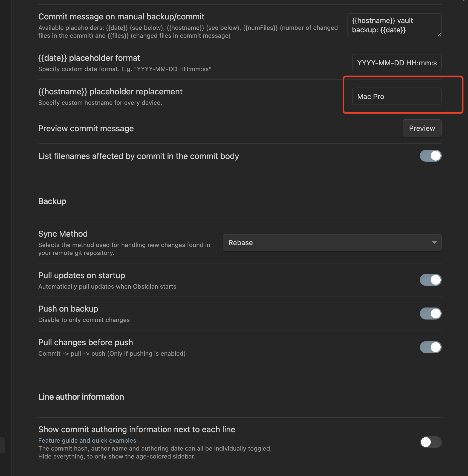This screenshot has height=476, width=468.
Task: Disable Pull updates on startup
Action: click(x=431, y=280)
